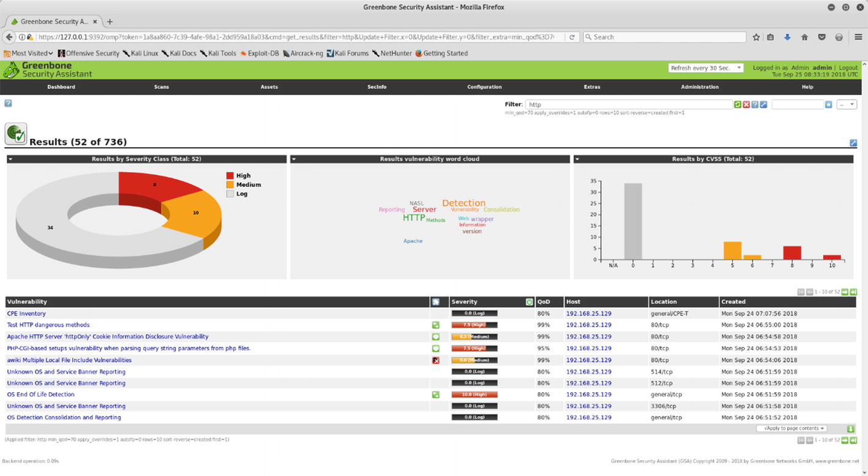868x476 pixels.
Task: Click the Results page checkmark icon
Action: (x=16, y=134)
